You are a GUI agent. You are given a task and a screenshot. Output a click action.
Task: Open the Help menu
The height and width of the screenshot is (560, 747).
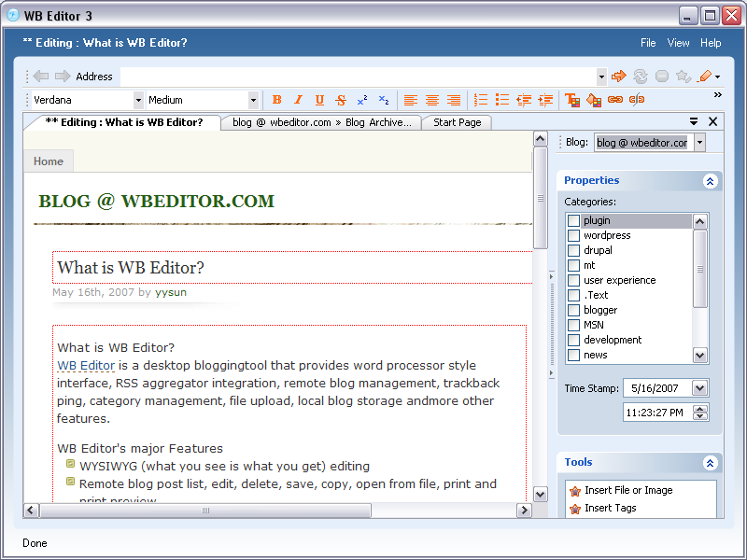pyautogui.click(x=711, y=43)
